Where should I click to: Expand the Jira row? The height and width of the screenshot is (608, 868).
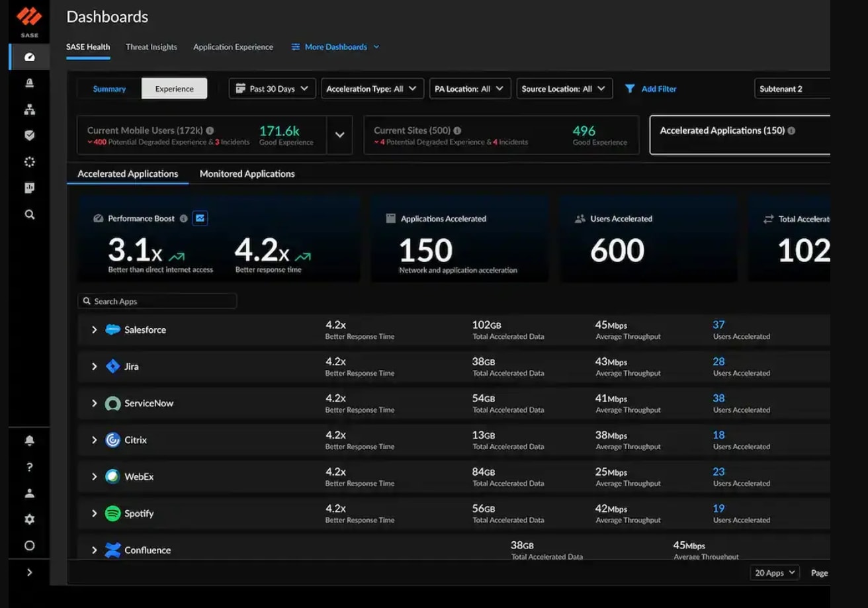(95, 367)
